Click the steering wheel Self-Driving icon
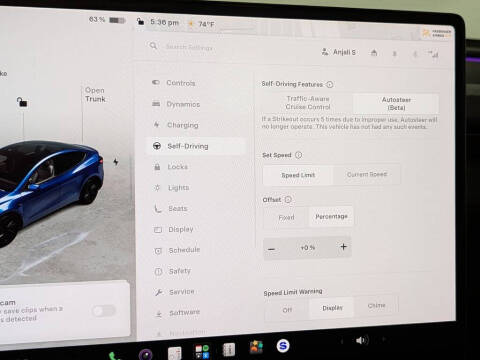Image resolution: width=480 pixels, height=360 pixels. pos(157,146)
